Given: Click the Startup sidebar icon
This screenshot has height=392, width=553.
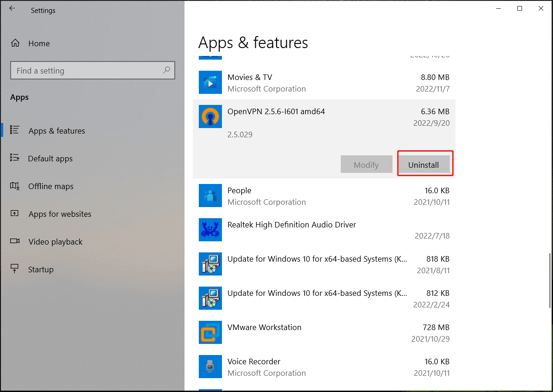Looking at the screenshot, I should click(x=14, y=269).
